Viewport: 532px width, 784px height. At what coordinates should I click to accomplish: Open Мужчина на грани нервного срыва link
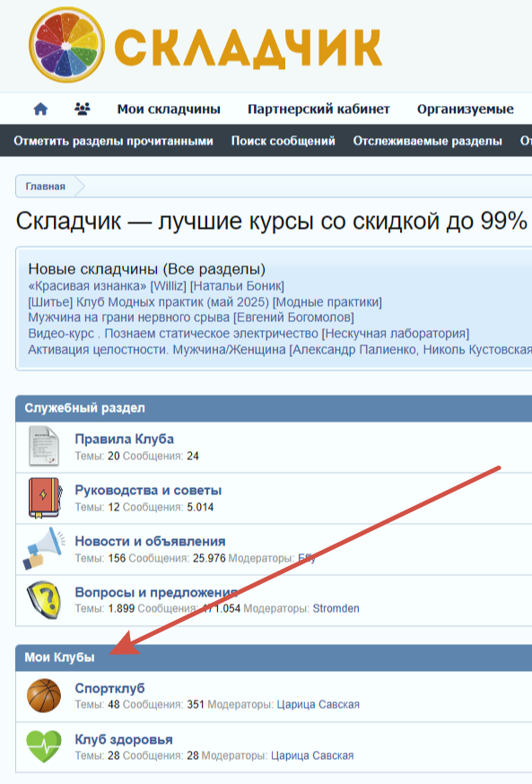point(191,318)
